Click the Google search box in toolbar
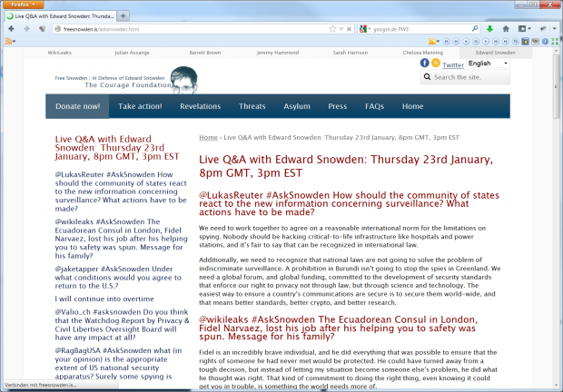 tap(420, 29)
